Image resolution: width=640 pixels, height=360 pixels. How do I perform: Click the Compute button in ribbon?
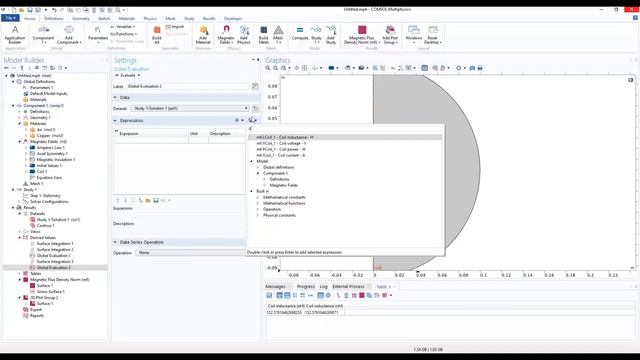(300, 33)
